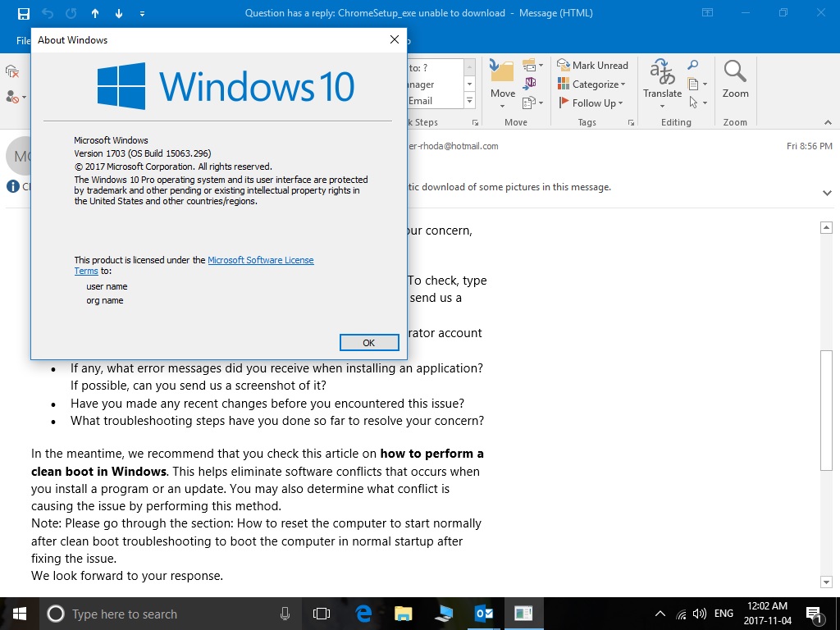
Task: Open the Select cursor dropdown
Action: tap(697, 103)
